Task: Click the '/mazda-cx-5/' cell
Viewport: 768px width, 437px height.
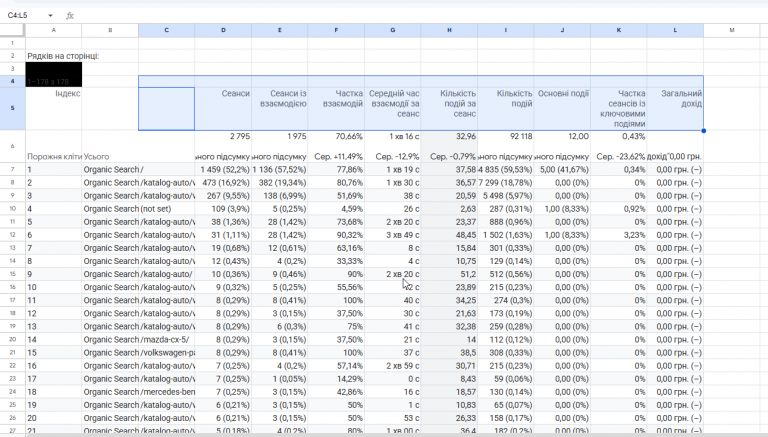Action: (x=167, y=340)
